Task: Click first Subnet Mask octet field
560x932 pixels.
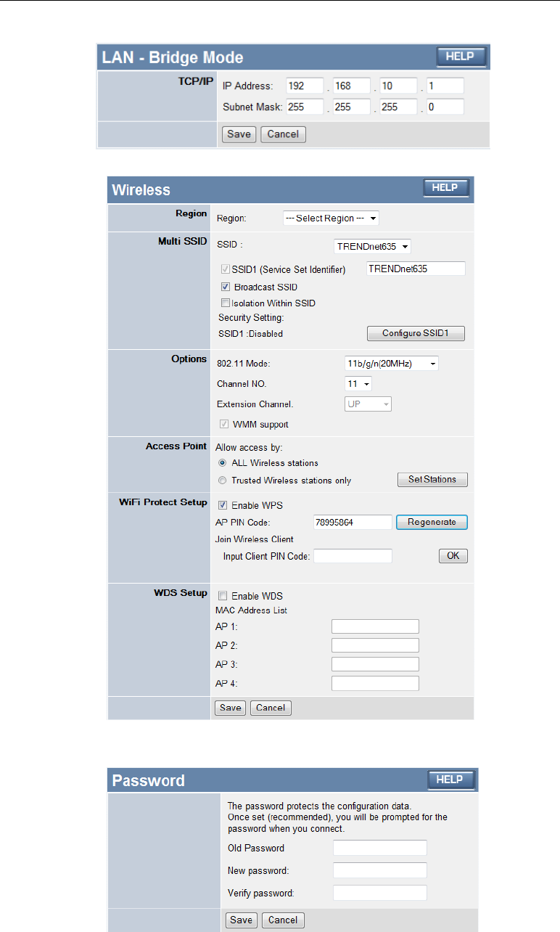Action: pos(304,107)
